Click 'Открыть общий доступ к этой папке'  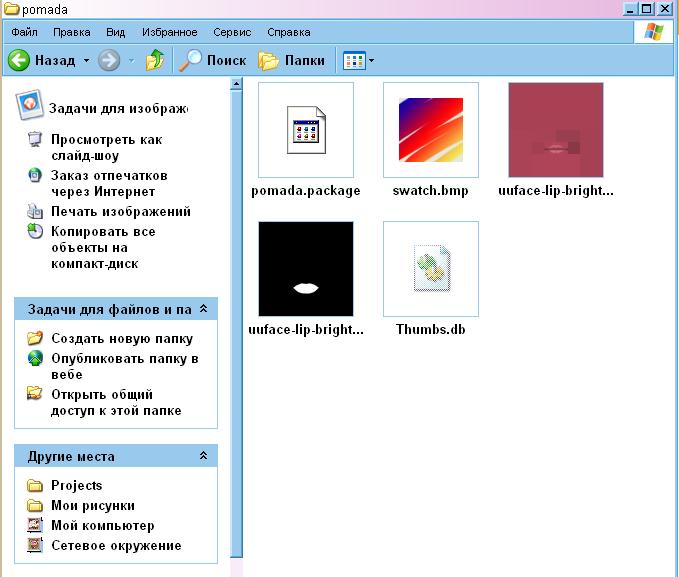116,402
